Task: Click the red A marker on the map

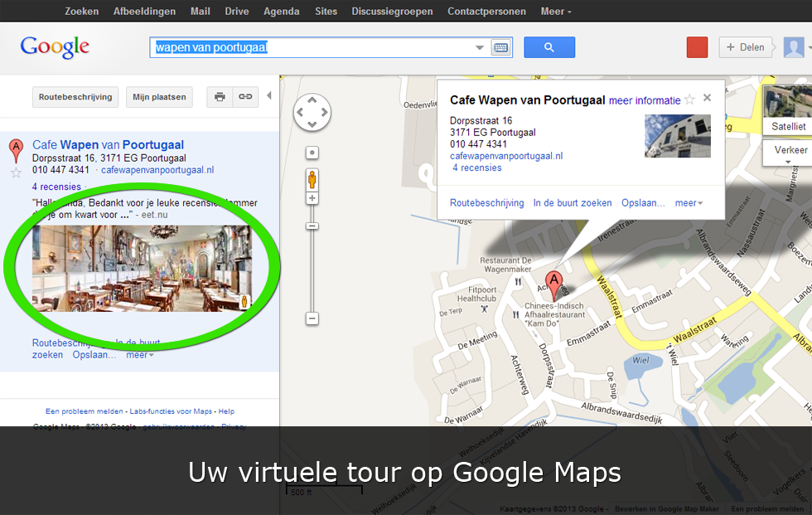Action: (x=554, y=285)
